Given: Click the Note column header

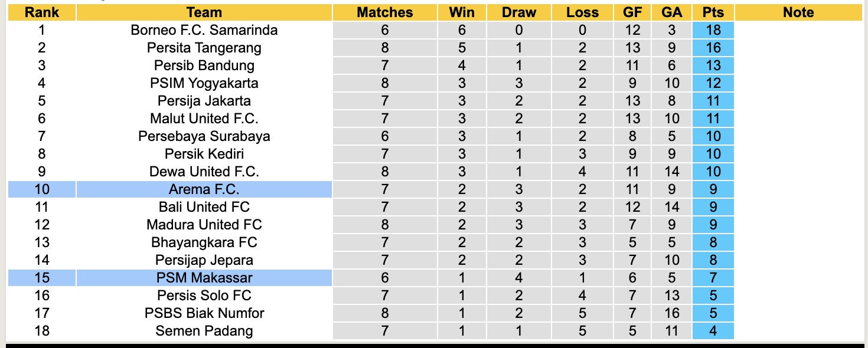Looking at the screenshot, I should (x=798, y=12).
